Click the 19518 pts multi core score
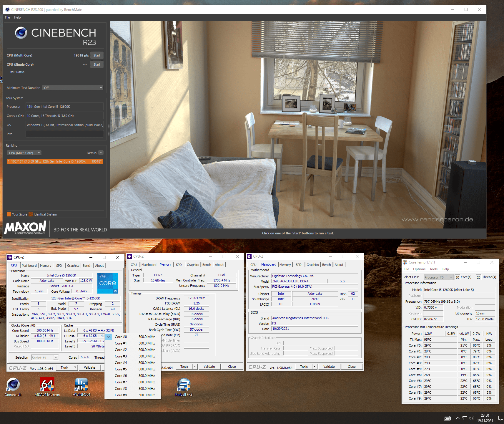This screenshot has width=504, height=424. [81, 55]
